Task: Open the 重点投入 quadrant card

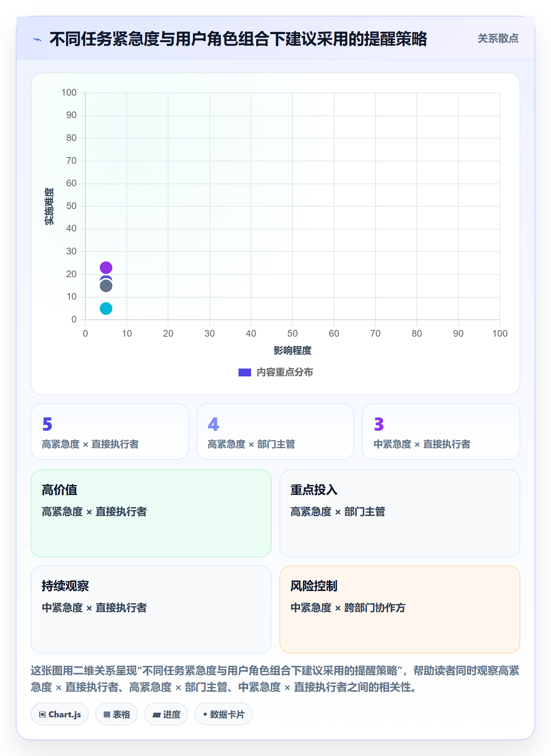Action: tap(400, 513)
